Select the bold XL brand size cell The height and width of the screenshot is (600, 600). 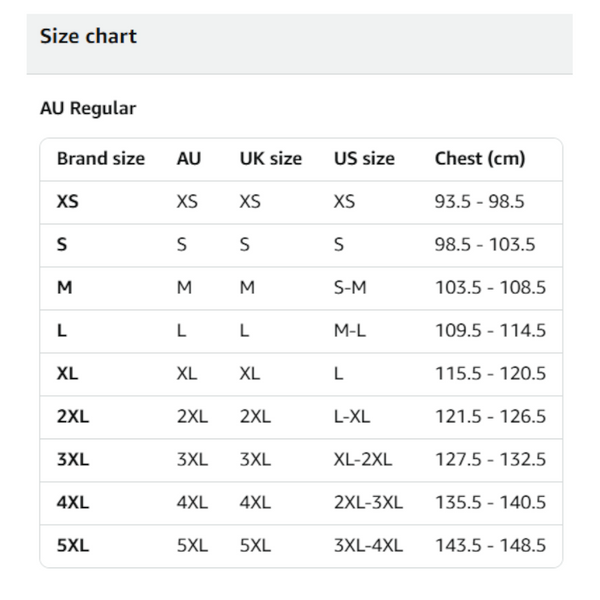68,374
